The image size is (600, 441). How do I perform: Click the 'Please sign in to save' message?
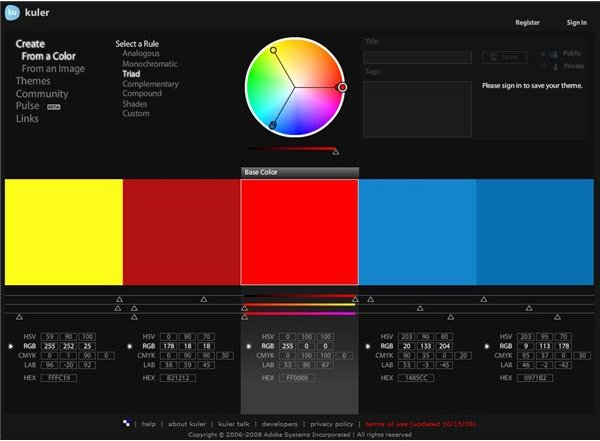(532, 86)
